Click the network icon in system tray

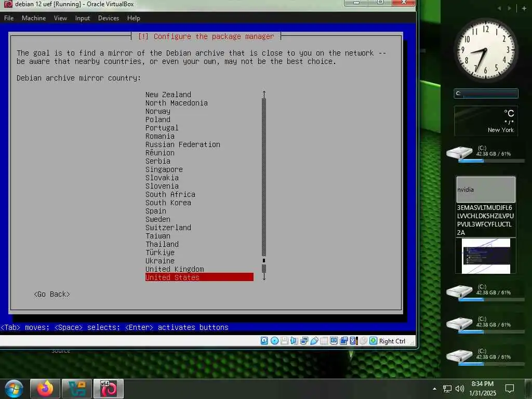[447, 389]
